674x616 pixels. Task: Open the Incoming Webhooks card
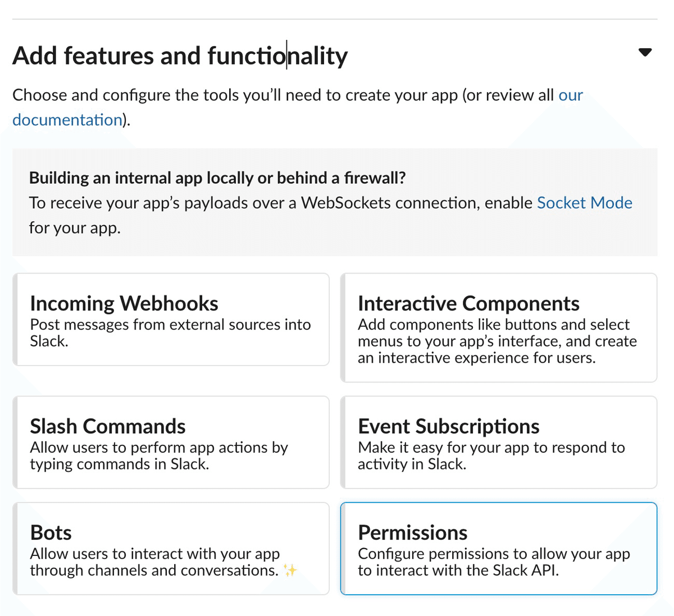coord(171,320)
